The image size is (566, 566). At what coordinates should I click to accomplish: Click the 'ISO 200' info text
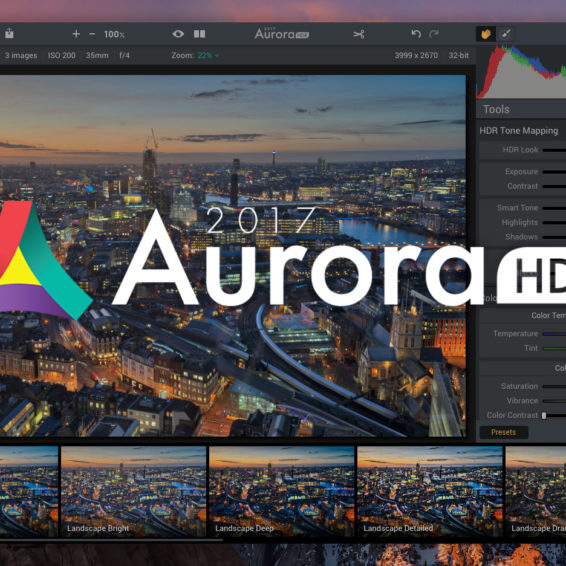click(x=61, y=55)
